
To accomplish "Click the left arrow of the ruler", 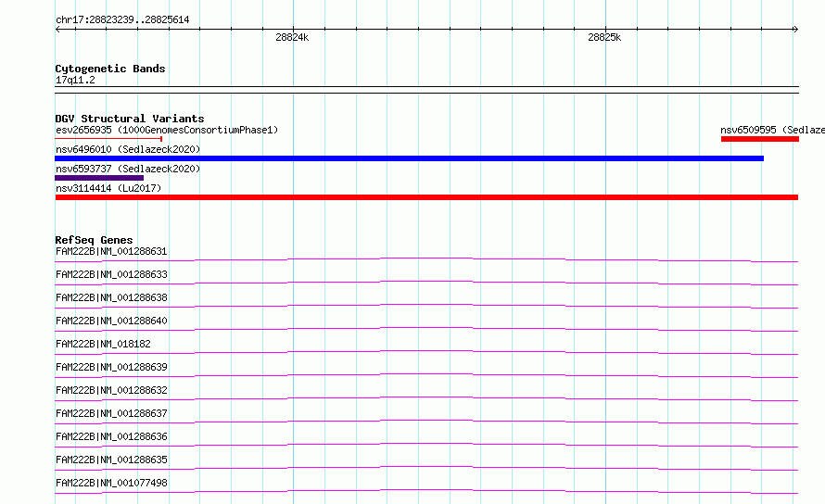I will pyautogui.click(x=57, y=30).
